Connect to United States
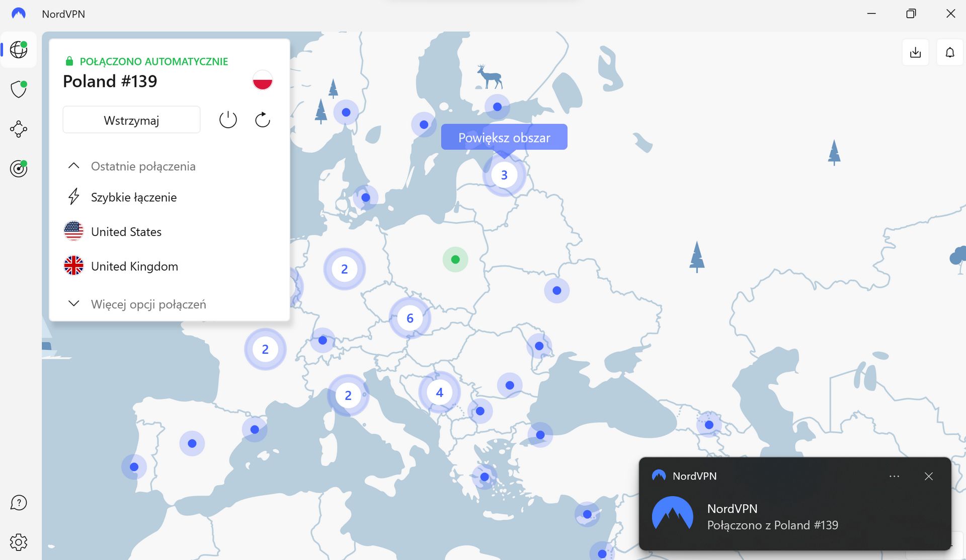 [x=126, y=231]
